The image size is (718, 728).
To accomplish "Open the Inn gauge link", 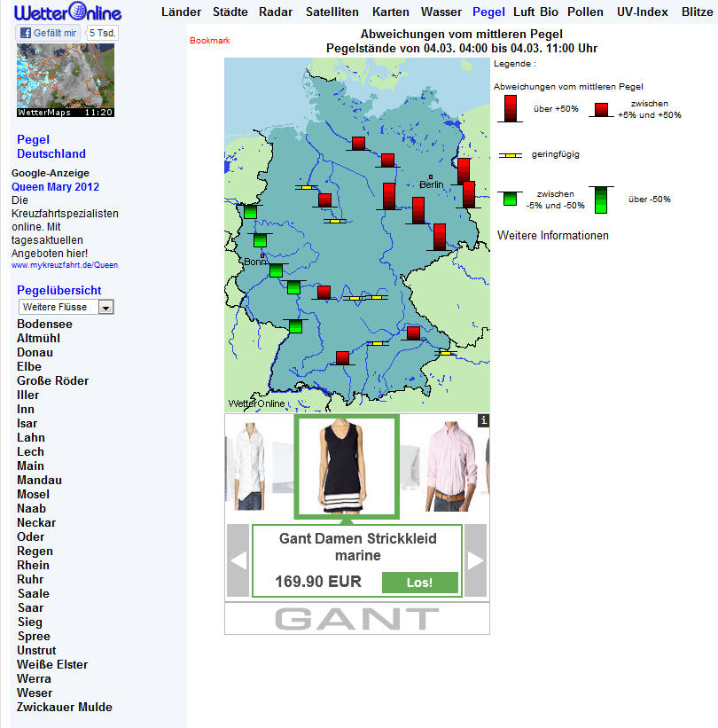I will [26, 409].
